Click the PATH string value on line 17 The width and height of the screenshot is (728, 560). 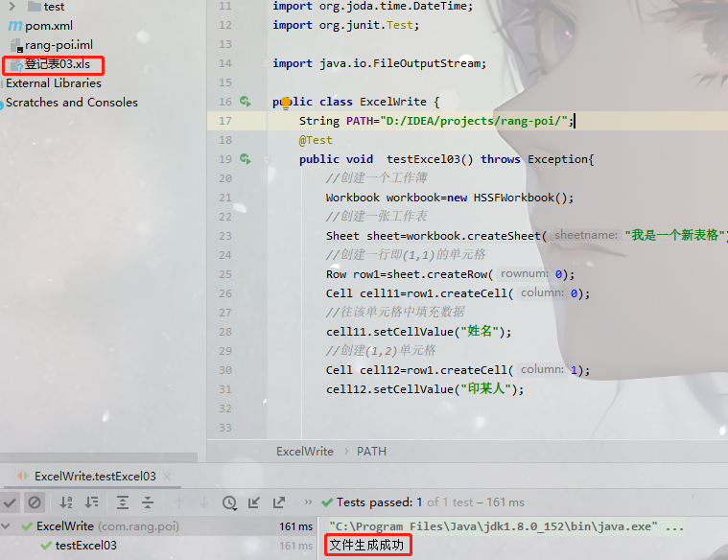(474, 121)
